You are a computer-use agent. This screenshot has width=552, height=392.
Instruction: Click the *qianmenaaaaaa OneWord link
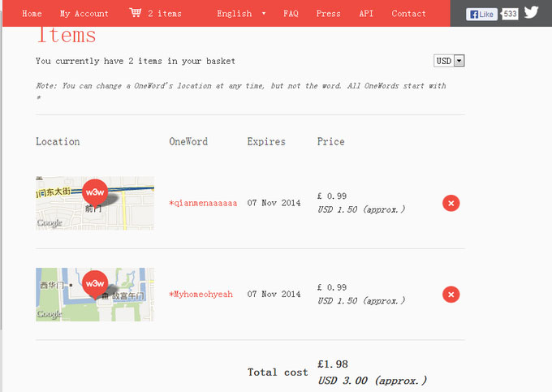(x=203, y=203)
